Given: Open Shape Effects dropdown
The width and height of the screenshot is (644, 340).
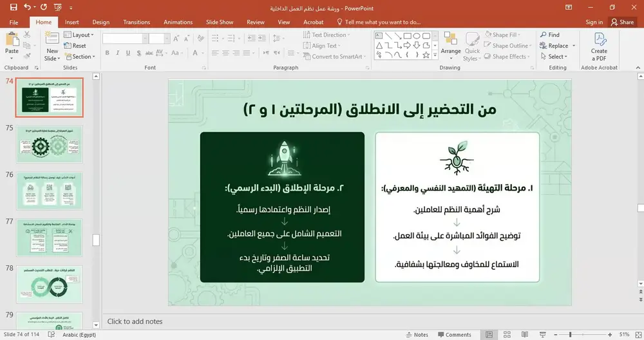Looking at the screenshot, I should point(507,56).
